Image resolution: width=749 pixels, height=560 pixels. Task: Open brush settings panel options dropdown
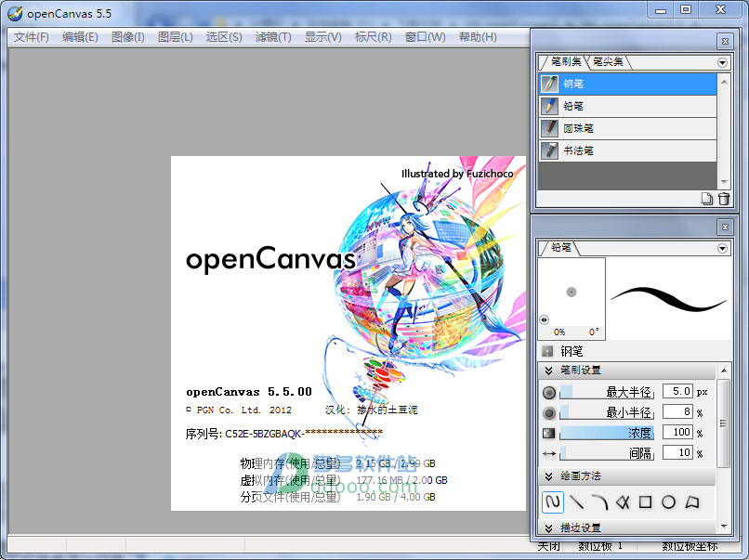tap(722, 248)
